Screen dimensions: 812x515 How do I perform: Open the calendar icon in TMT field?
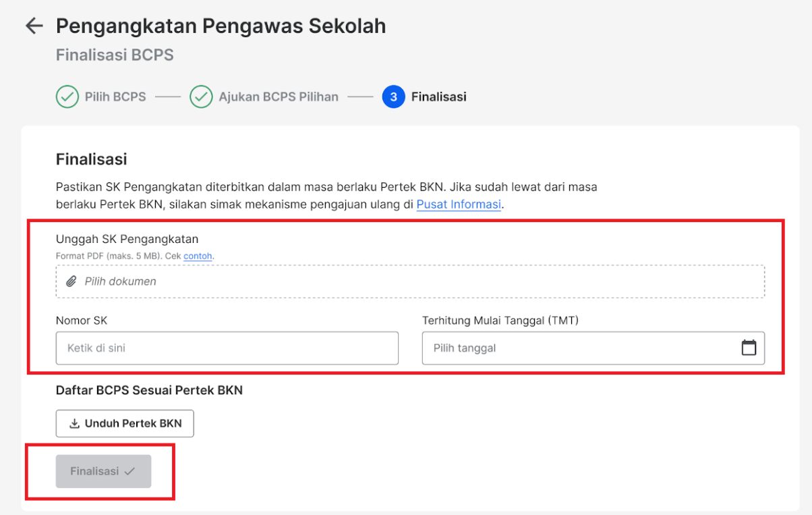pyautogui.click(x=749, y=348)
